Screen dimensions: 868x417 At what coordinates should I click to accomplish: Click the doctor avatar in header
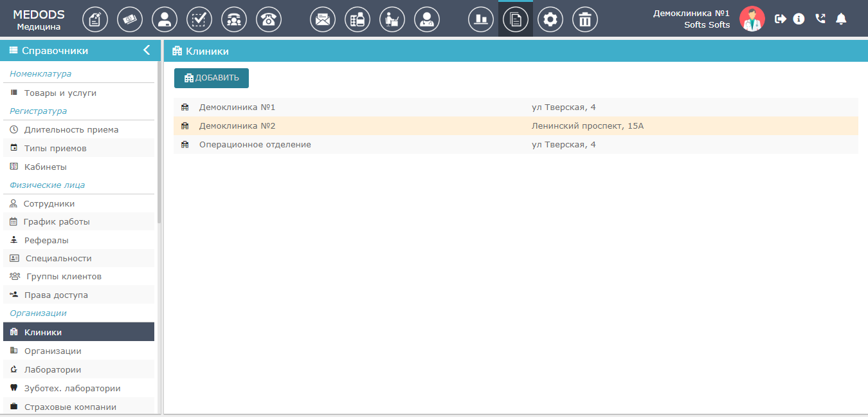752,19
